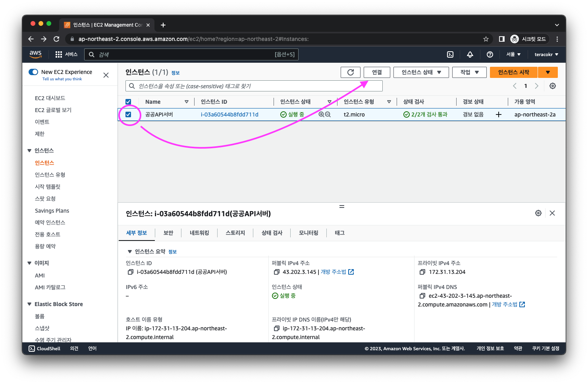Close the instance detail panel
The image size is (588, 384).
552,213
